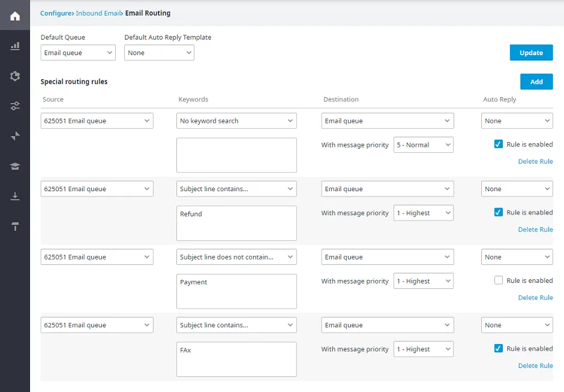Open the bar chart reports icon
The image size is (564, 392).
15,46
